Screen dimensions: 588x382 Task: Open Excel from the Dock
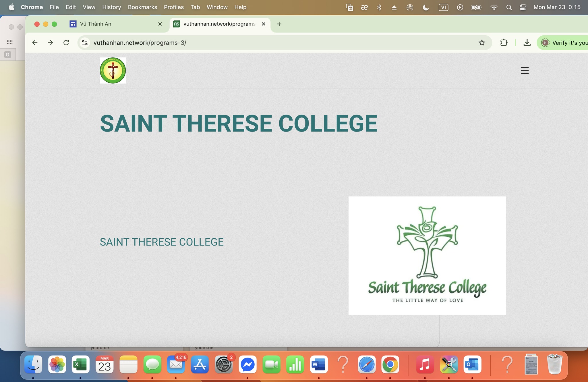pos(81,364)
